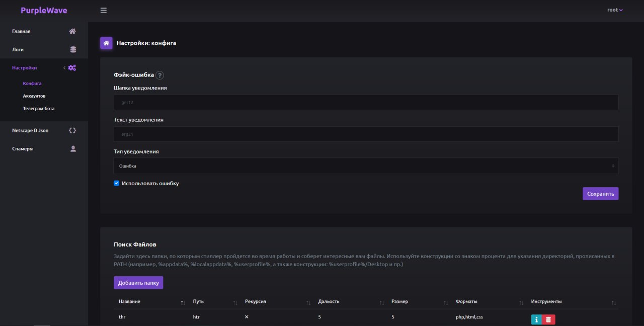Screen dimensions: 644x326
Task: Toggle the Использовать ошибку checkbox
Action: (x=116, y=184)
